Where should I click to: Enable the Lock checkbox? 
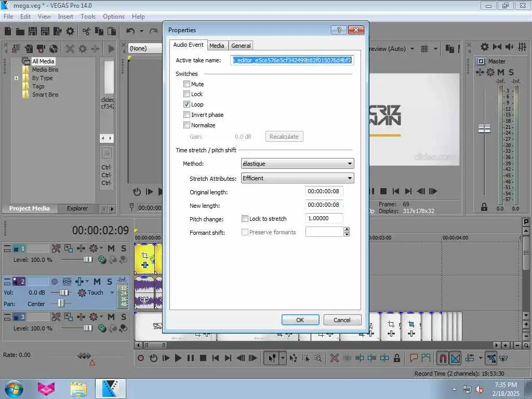tap(187, 94)
